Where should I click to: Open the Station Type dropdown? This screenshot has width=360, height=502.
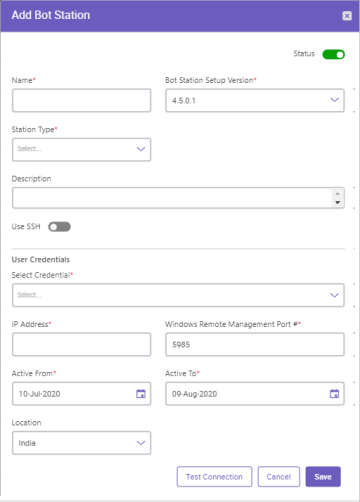pos(81,149)
